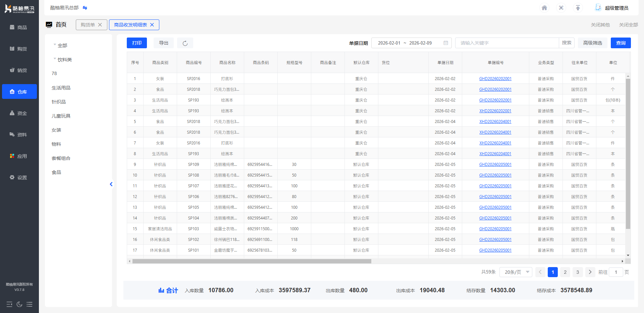Close the 商品收发明细表 tab
Viewport: 644px width, 313px height.
point(152,25)
